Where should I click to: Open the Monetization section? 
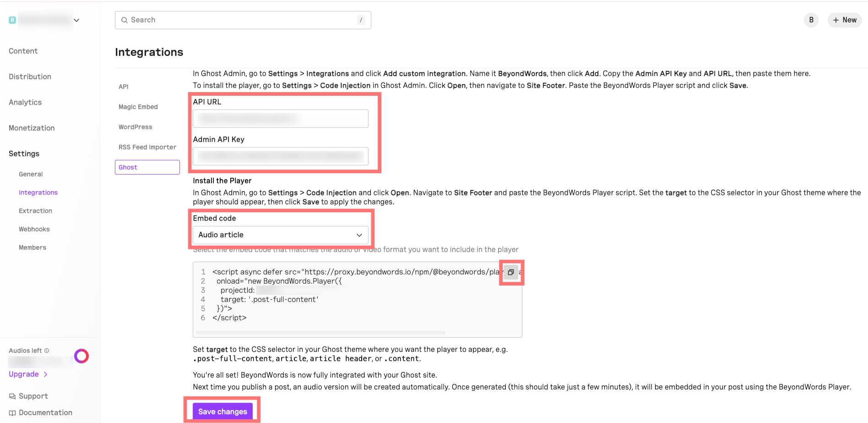pyautogui.click(x=32, y=128)
